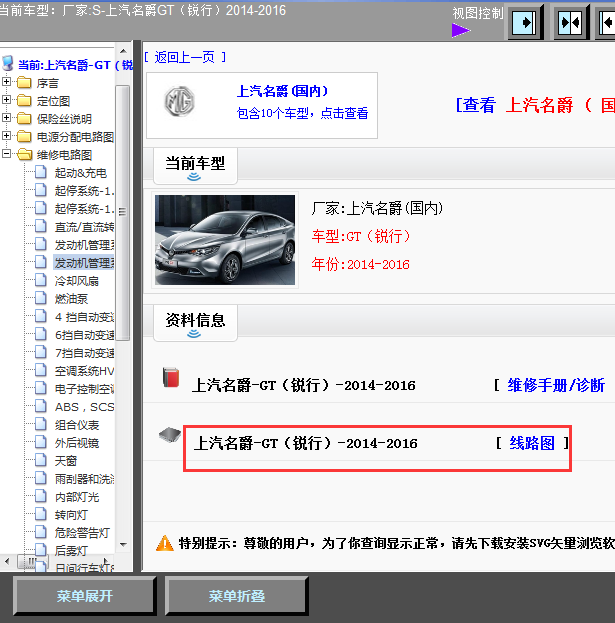Click the document icon next to 燃油泵
This screenshot has height=623, width=615.
(x=40, y=298)
